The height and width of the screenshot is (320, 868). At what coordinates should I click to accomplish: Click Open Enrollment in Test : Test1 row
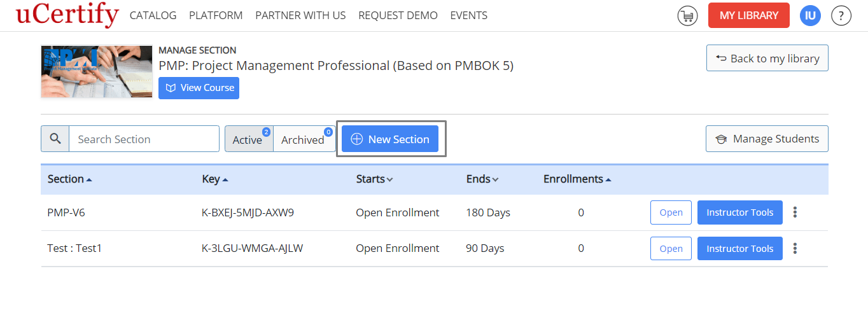click(x=398, y=249)
